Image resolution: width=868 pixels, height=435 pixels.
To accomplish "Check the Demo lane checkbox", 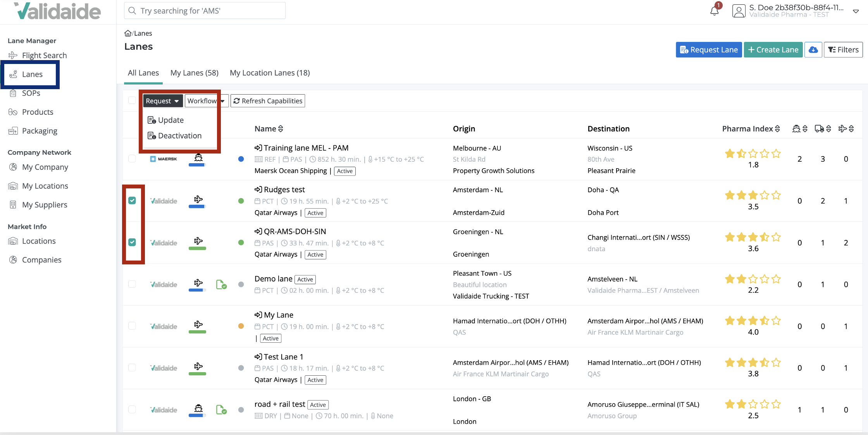I will pos(132,284).
